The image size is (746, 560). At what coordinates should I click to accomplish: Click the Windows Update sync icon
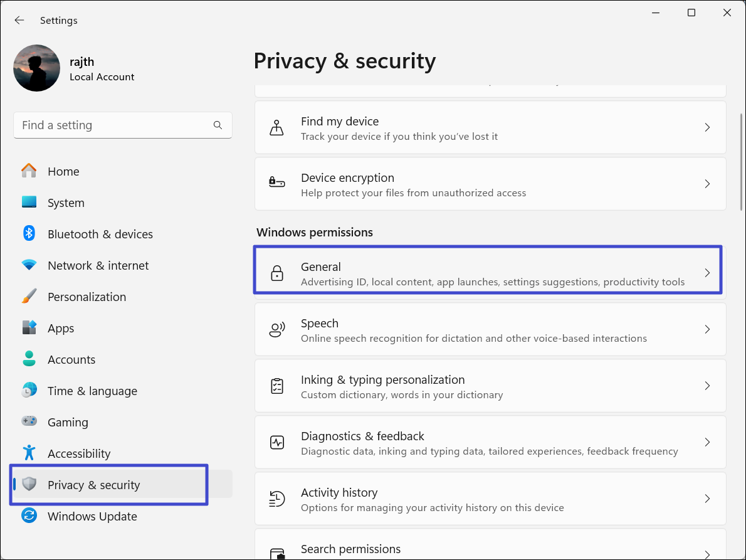click(x=29, y=516)
